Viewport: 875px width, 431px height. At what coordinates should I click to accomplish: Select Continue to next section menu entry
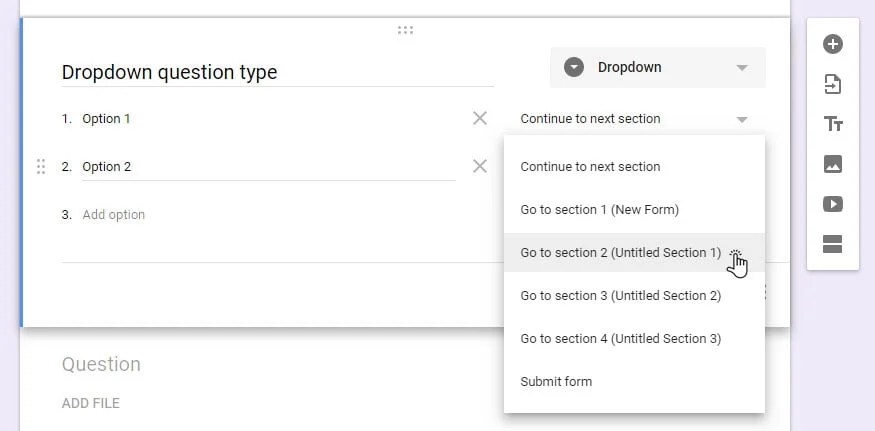pyautogui.click(x=590, y=167)
